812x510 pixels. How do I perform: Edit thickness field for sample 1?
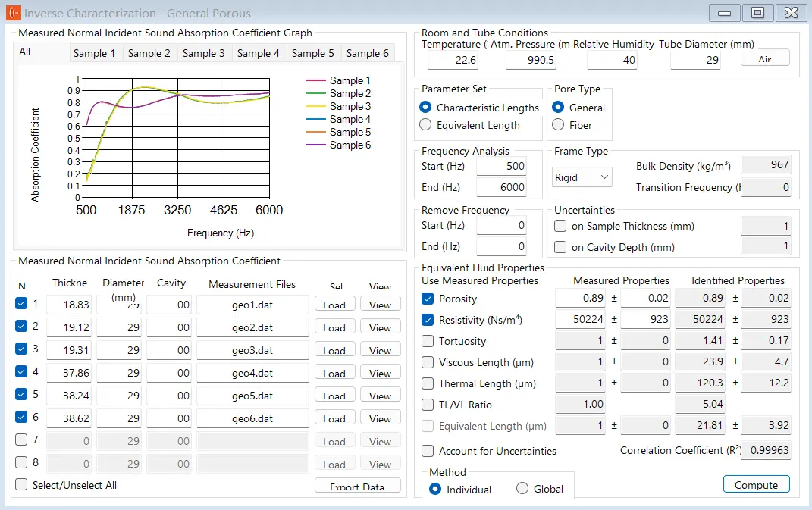[x=68, y=305]
